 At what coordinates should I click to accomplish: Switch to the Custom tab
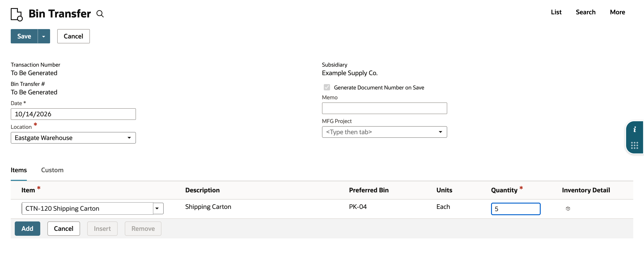click(52, 170)
